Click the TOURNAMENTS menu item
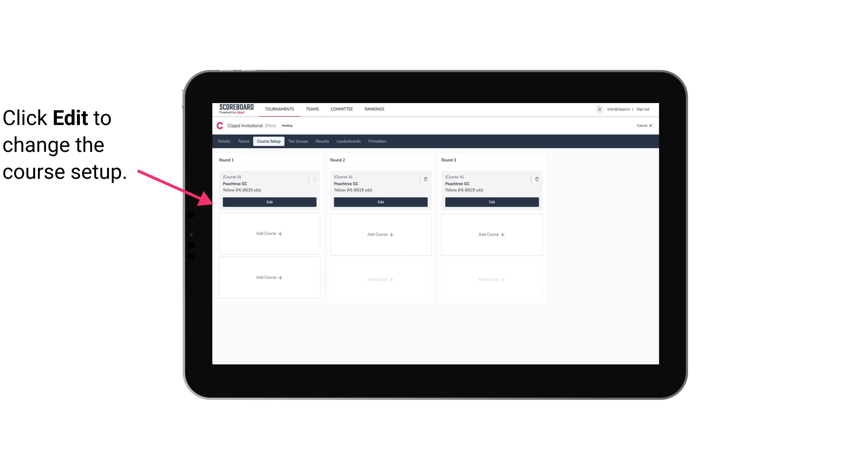Screen dimensions: 868x467 click(x=280, y=109)
